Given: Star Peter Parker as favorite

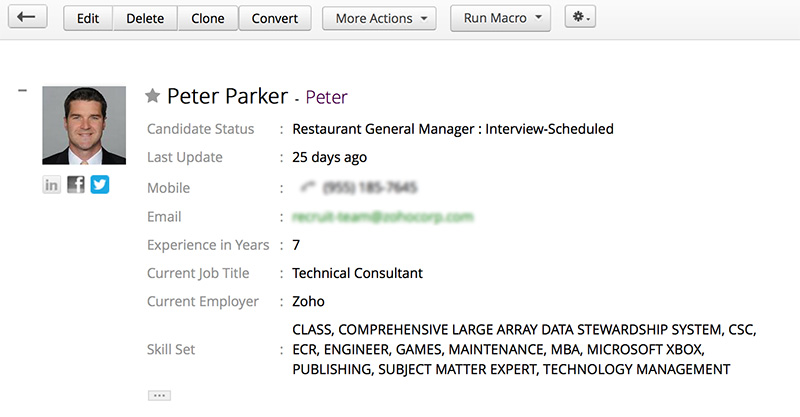Looking at the screenshot, I should [153, 96].
